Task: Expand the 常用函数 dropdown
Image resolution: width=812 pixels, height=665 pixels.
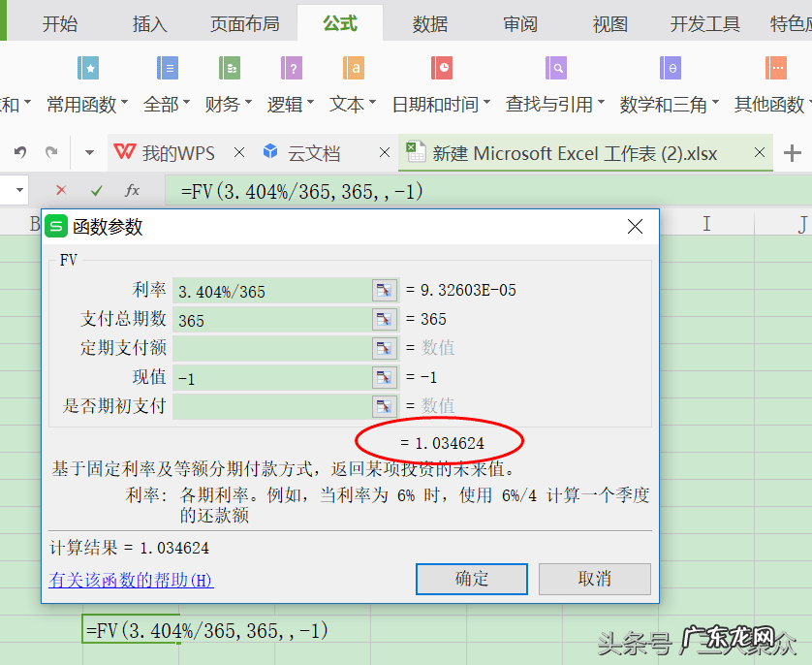Action: [x=125, y=102]
